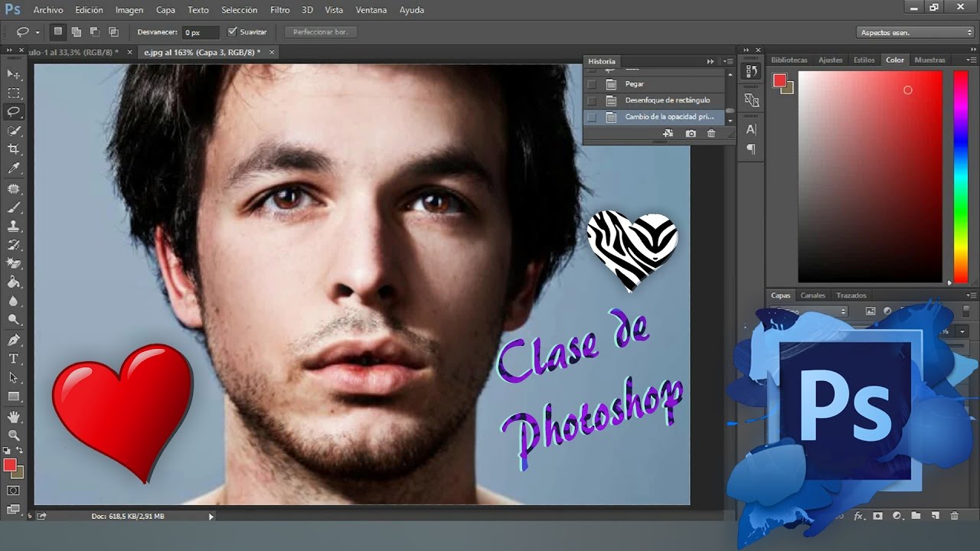Switch to the e.jpg document tab
The width and height of the screenshot is (980, 551).
coord(202,52)
